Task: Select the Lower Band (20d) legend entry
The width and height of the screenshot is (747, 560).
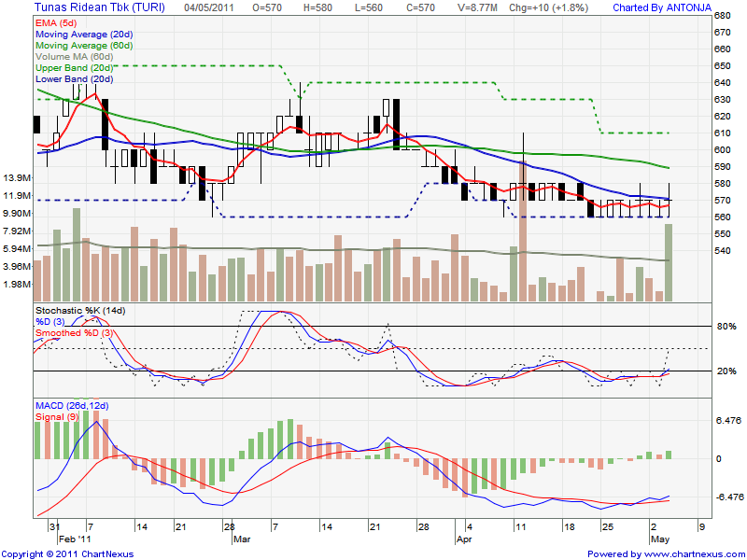Action: coord(75,79)
